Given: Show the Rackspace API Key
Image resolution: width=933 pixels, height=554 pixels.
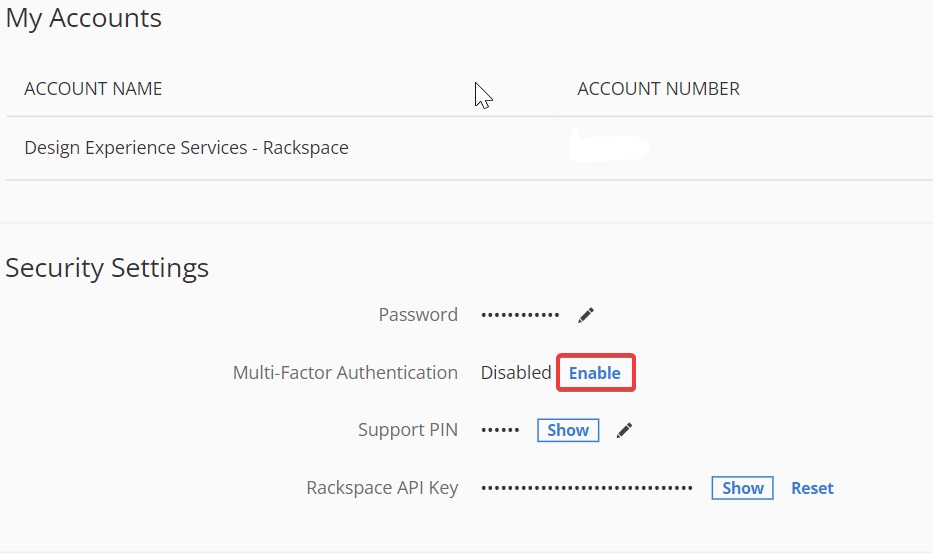Looking at the screenshot, I should pyautogui.click(x=743, y=488).
